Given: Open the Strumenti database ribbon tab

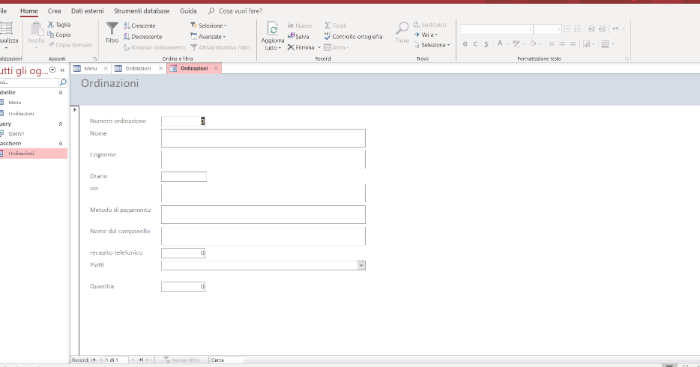Looking at the screenshot, I should point(142,11).
